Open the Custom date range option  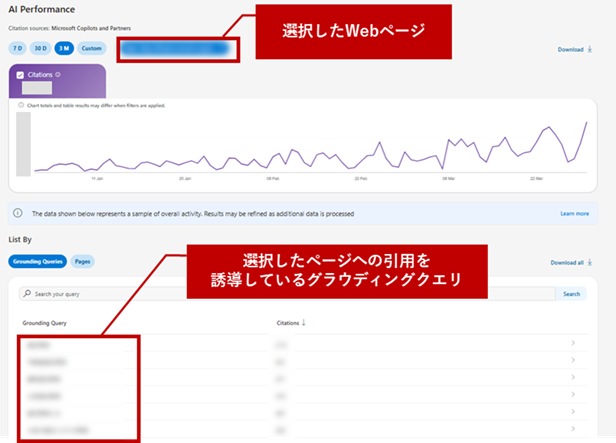(x=92, y=48)
